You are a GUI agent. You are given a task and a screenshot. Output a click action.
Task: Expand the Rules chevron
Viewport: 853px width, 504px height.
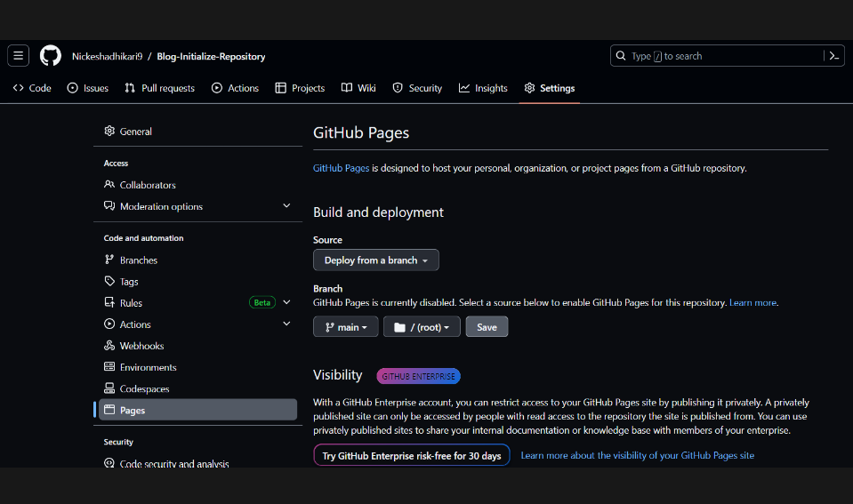(286, 302)
